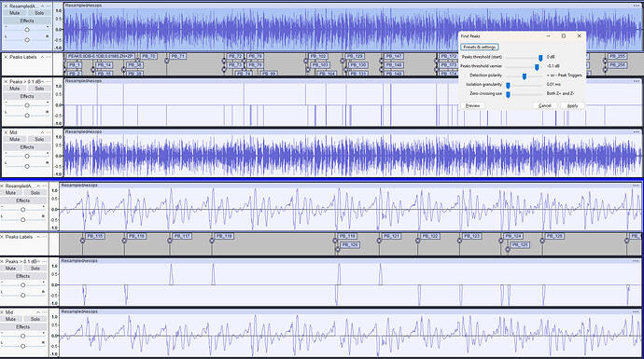
Task: Collapse the Peaks Labels track in zoomed-in view
Action: 37,237
